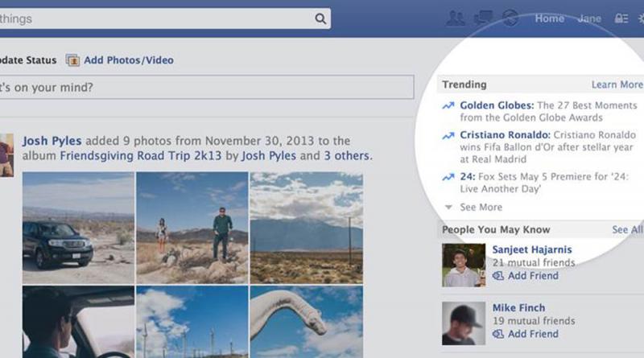Click Josh Pyles after 'by' in post
Viewport: 644px width, 358px height.
[x=269, y=156]
